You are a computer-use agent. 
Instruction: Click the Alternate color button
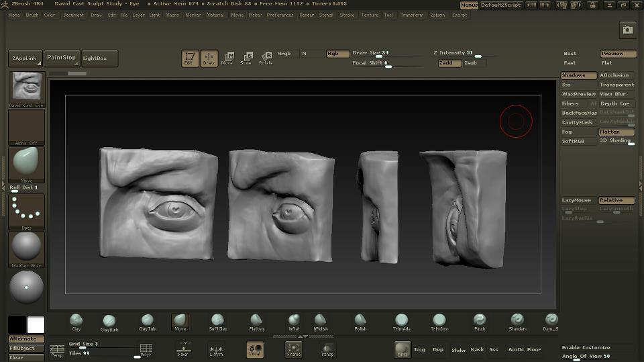(x=26, y=338)
